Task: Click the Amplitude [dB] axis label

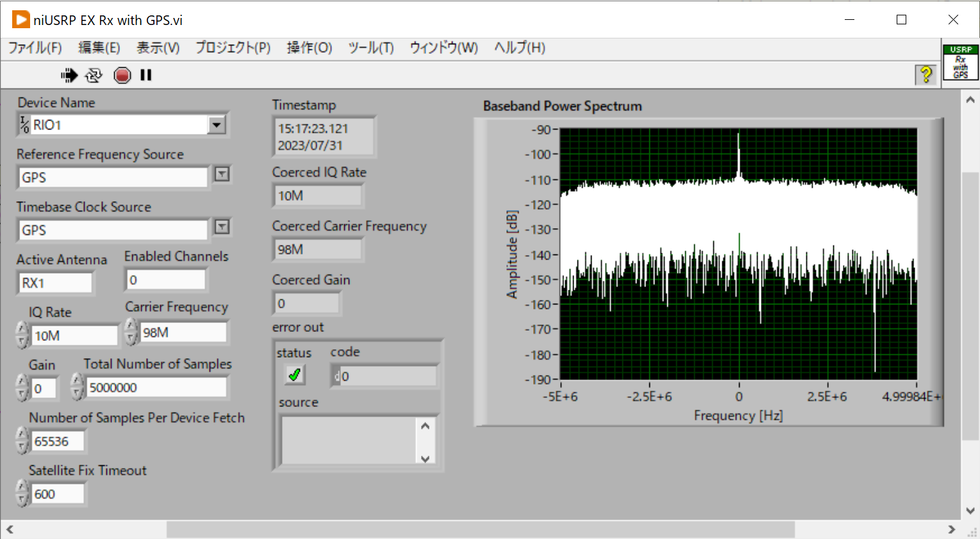Action: coord(511,254)
